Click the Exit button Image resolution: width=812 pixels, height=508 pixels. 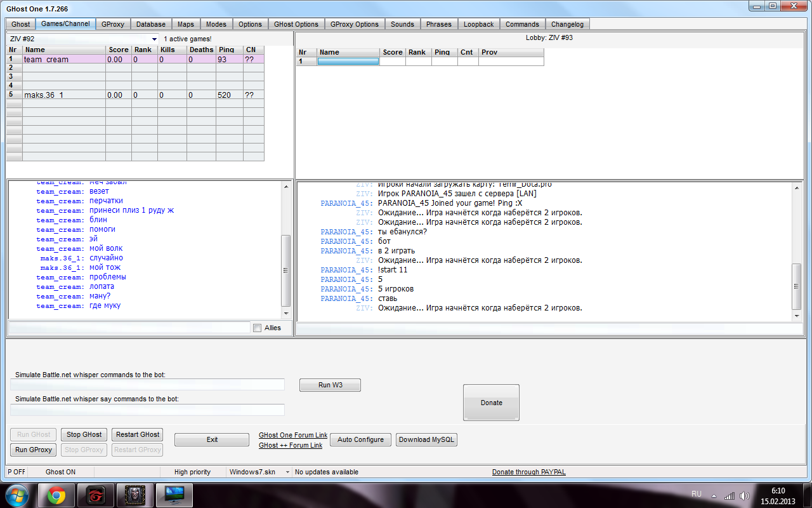212,439
